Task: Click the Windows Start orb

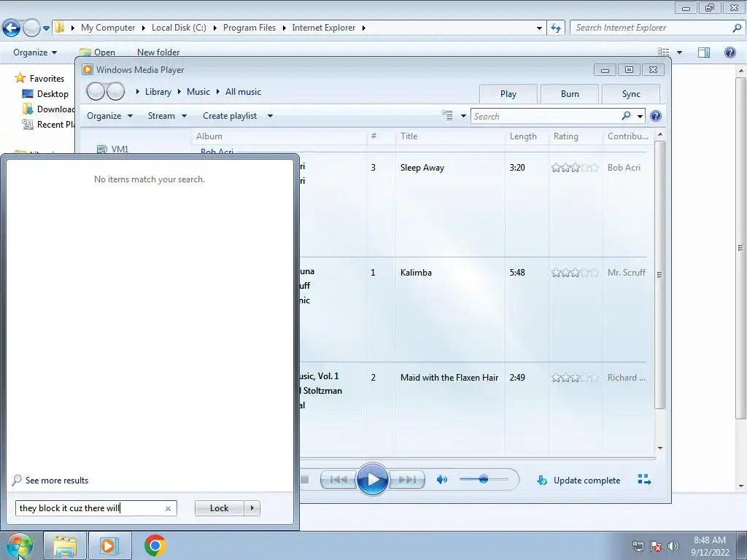Action: [20, 545]
